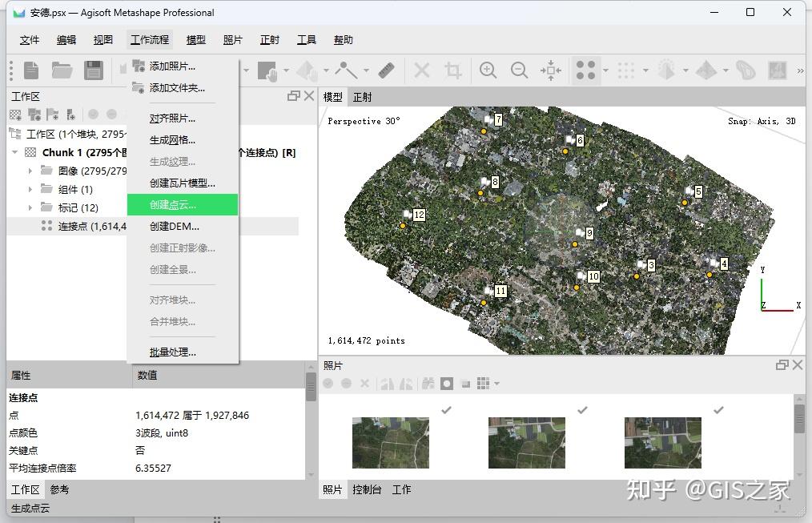Switch to the 正射 view tab
The height and width of the screenshot is (523, 812).
point(362,97)
